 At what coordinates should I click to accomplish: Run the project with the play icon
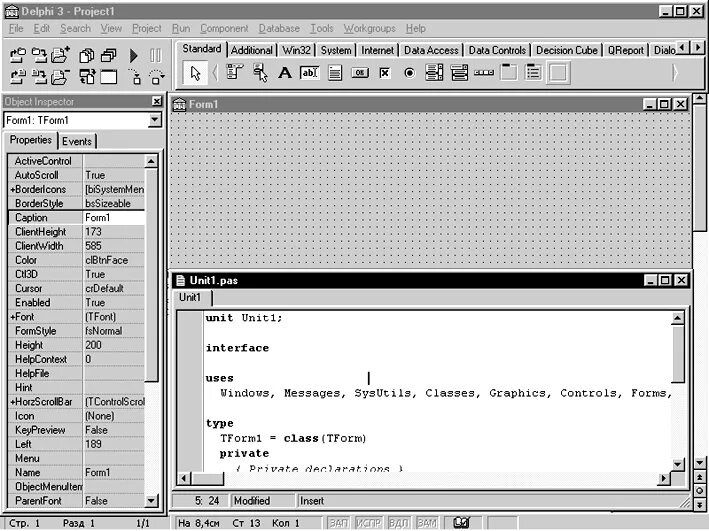click(x=133, y=55)
